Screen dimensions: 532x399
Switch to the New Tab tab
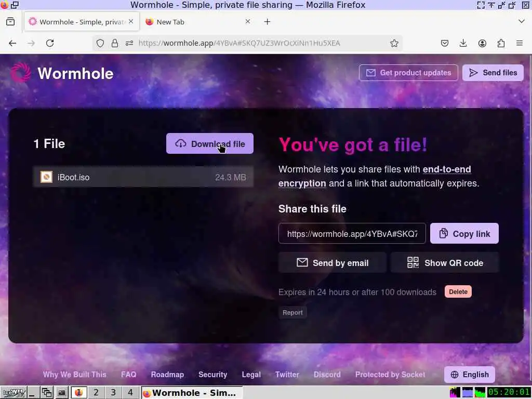[x=198, y=22]
